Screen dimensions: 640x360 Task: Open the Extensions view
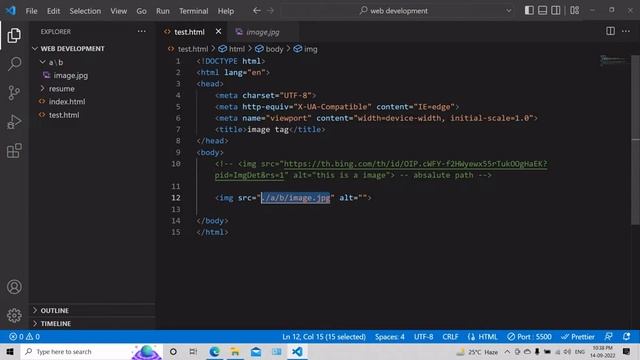pyautogui.click(x=14, y=151)
